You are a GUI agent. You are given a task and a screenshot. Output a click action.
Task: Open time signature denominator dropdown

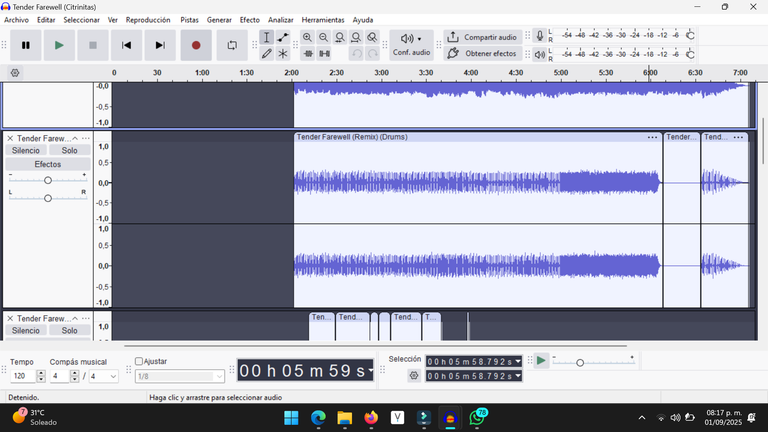click(x=103, y=376)
